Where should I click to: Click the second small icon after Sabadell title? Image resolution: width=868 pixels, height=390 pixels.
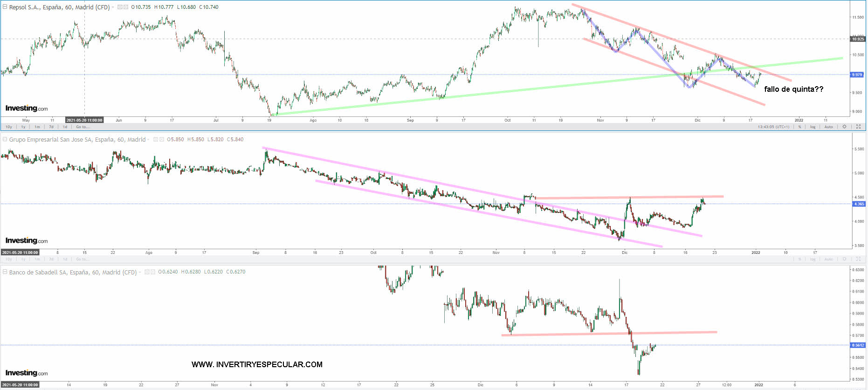click(x=152, y=272)
